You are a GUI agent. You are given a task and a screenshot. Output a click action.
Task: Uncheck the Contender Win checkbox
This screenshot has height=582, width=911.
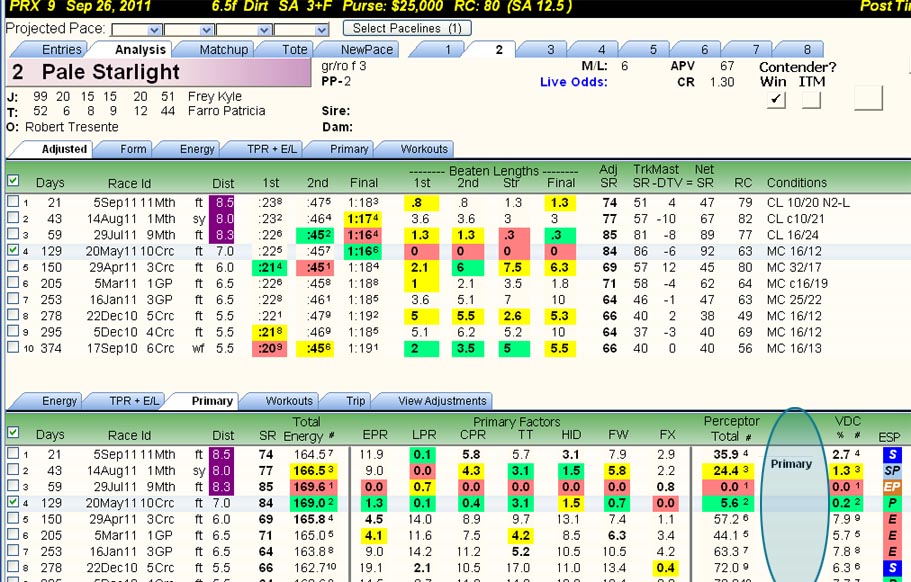click(x=776, y=100)
